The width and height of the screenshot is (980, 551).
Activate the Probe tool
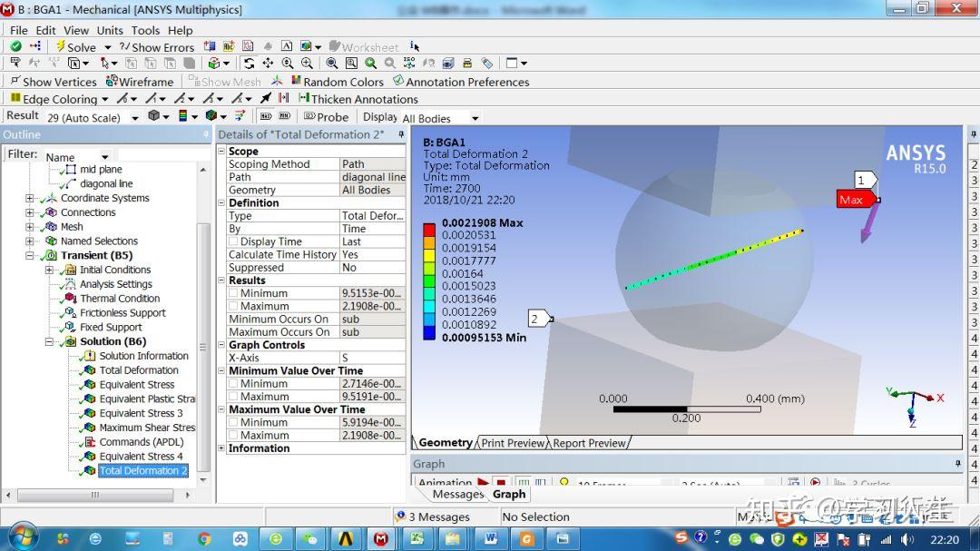(x=327, y=118)
